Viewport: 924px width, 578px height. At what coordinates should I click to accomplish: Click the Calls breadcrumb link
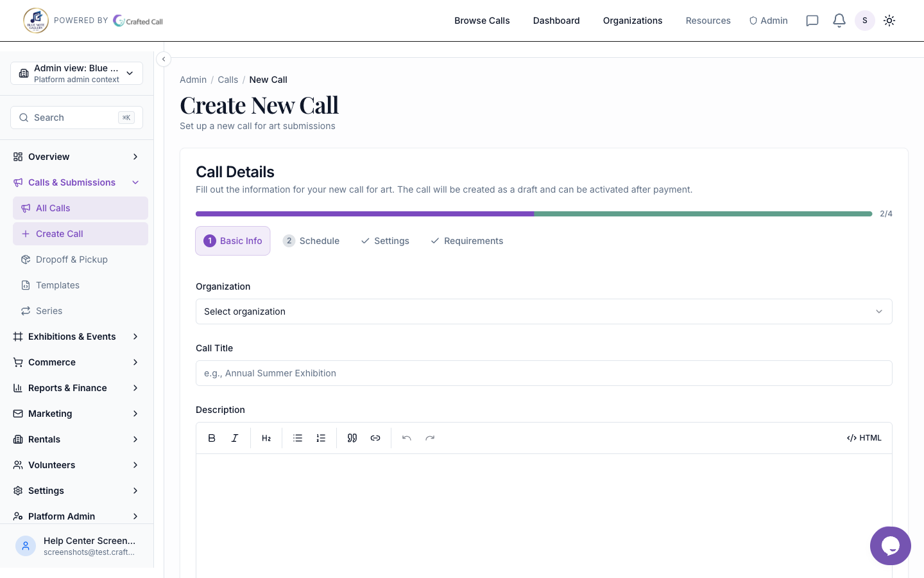pos(228,80)
